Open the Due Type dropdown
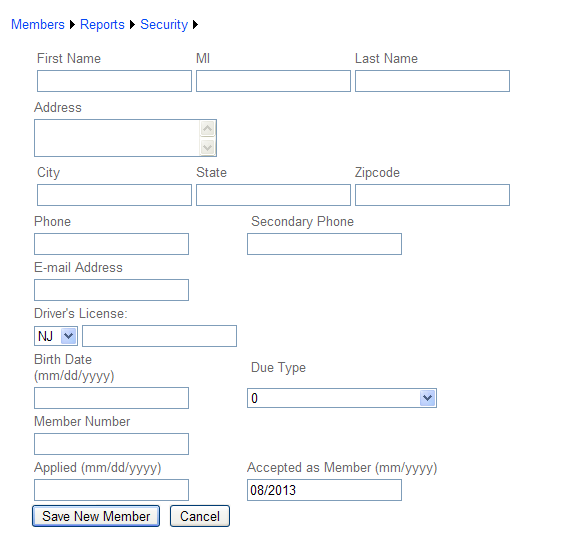The width and height of the screenshot is (570, 537). (342, 398)
